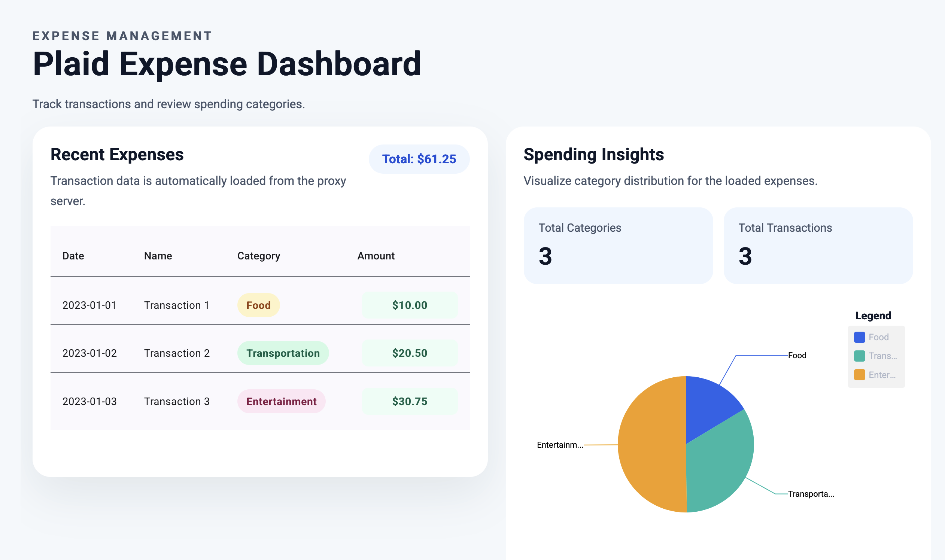
Task: Select the Transaction 3 name
Action: [x=177, y=401]
